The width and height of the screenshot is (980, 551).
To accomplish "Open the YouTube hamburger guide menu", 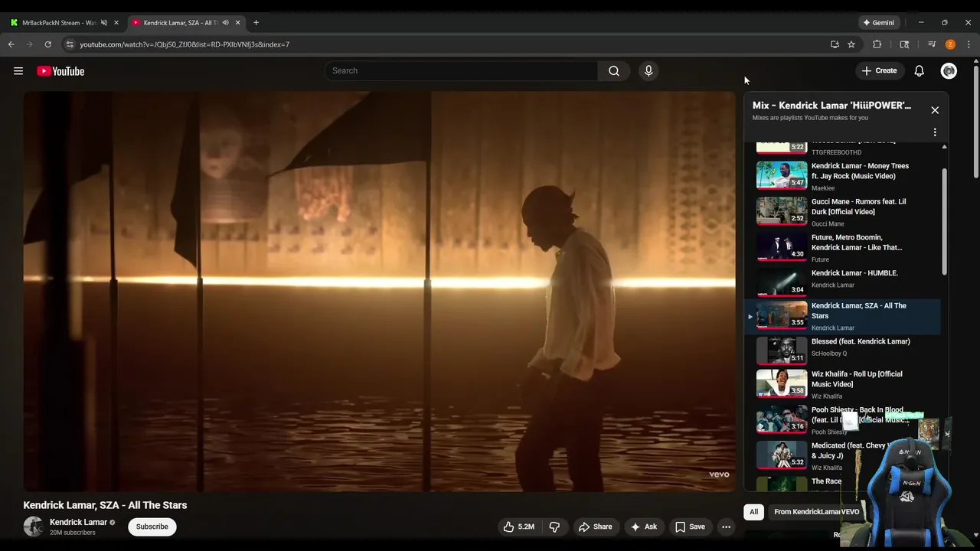I will pos(18,71).
